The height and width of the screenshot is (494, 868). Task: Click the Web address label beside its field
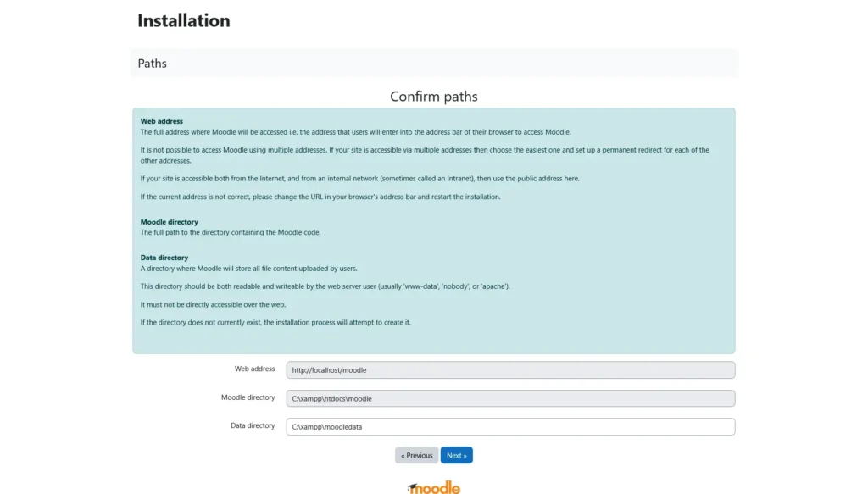(254, 369)
